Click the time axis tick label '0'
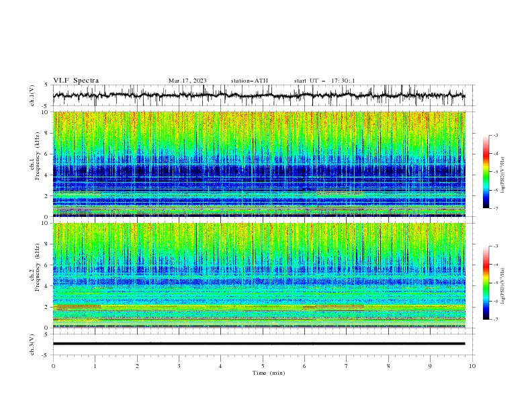Screen dimensions: 532x411 click(x=53, y=366)
